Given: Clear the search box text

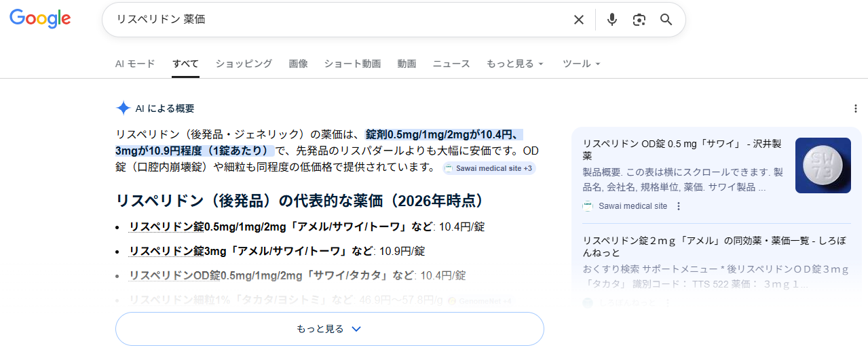Looking at the screenshot, I should 578,20.
